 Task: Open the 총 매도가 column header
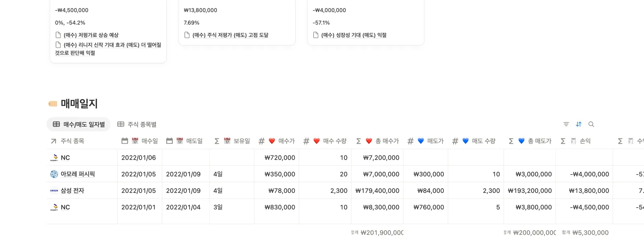pyautogui.click(x=530, y=141)
